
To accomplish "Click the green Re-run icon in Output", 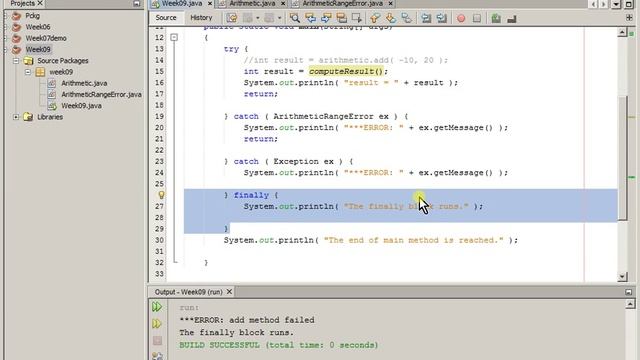I will pyautogui.click(x=157, y=307).
